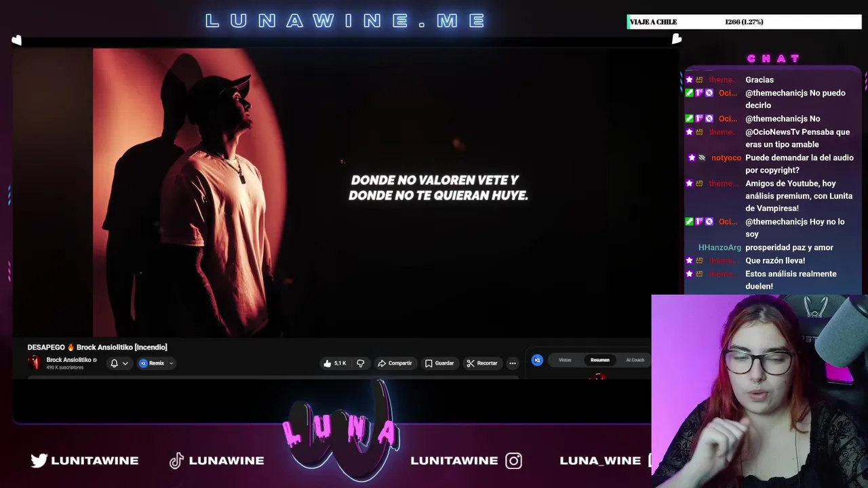Viewport: 868px width, 488px height.
Task: Click chat message 'Gracias'
Action: tap(759, 80)
